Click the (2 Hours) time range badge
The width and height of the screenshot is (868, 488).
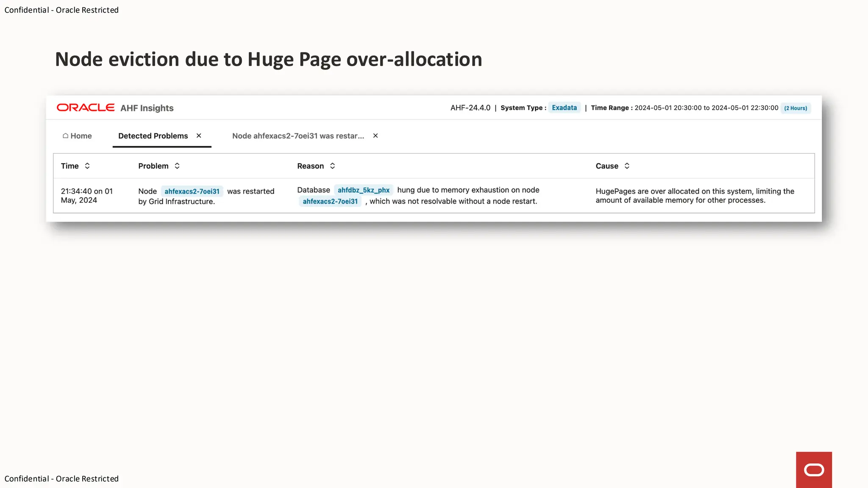point(796,108)
